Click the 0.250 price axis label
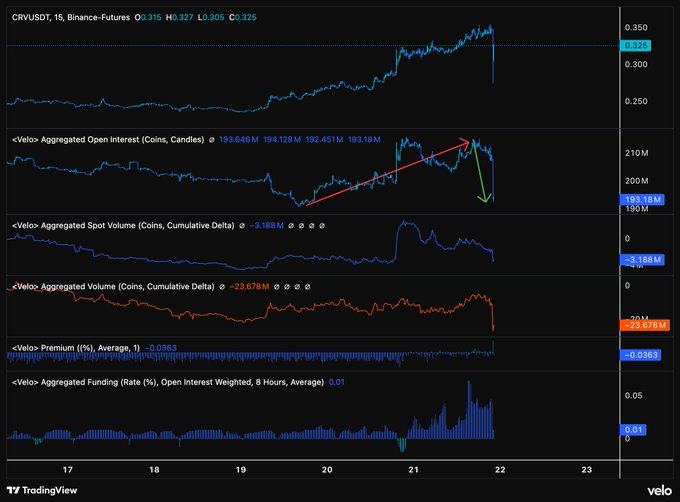Viewport: 680px width, 502px height. pyautogui.click(x=636, y=101)
